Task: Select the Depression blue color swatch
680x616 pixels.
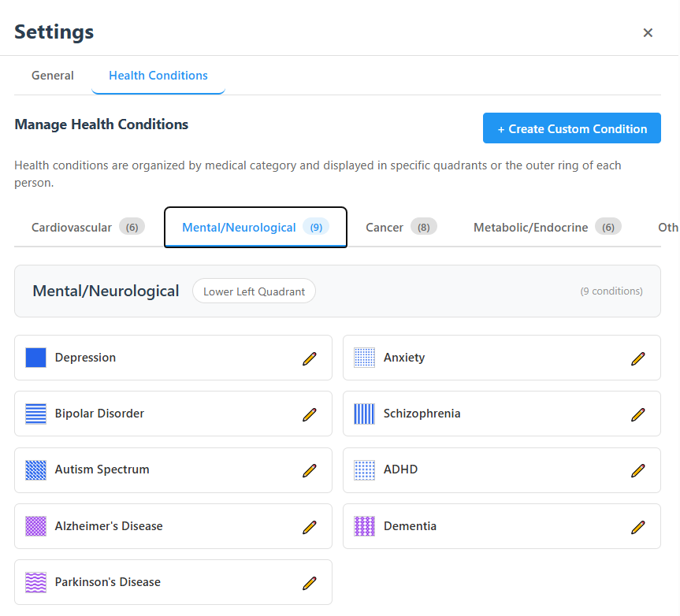Action: coord(35,357)
